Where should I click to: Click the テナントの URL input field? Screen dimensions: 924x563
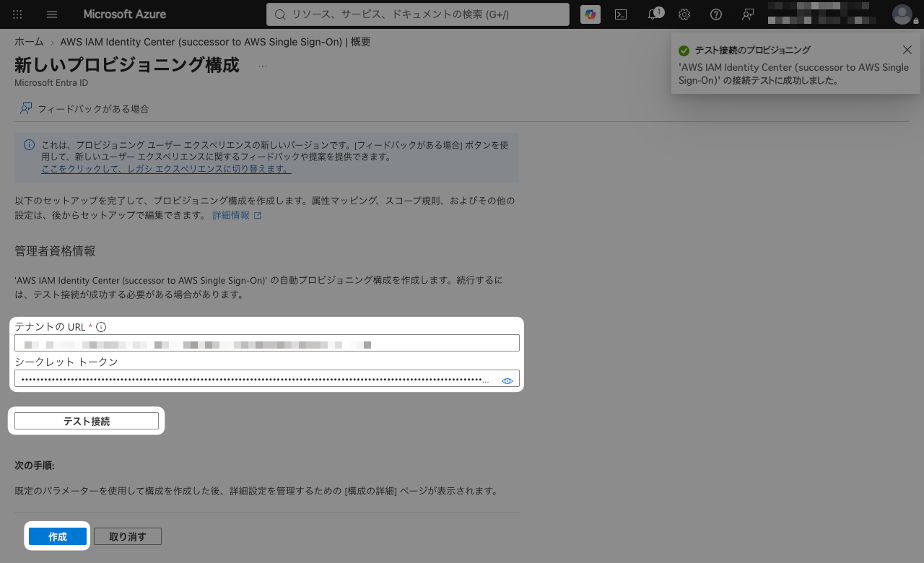[x=267, y=343]
